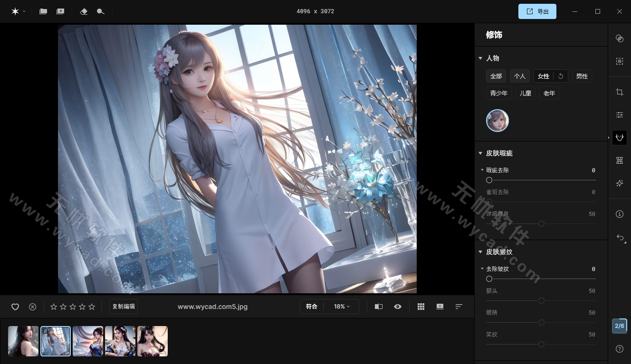Select the second filmstrip thumbnail at bottom
Image resolution: width=631 pixels, height=364 pixels.
[x=56, y=341]
